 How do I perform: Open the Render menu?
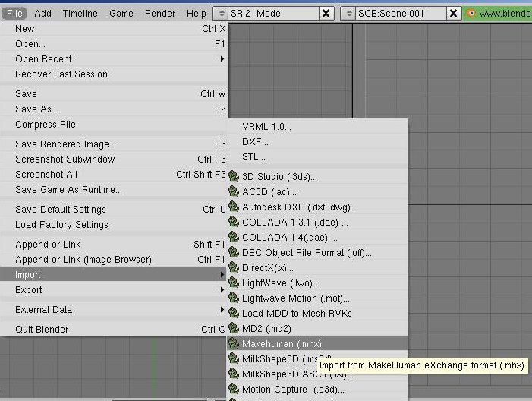160,13
